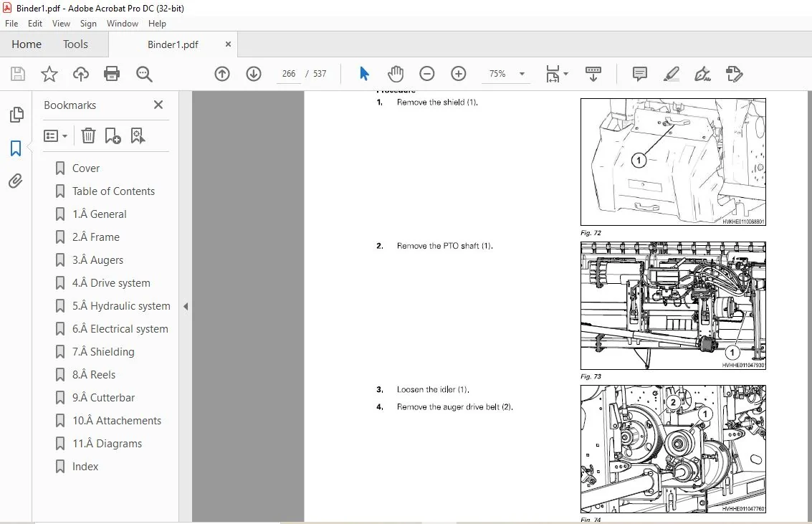This screenshot has width=812, height=524.
Task: Open the Window menu
Action: (x=123, y=24)
